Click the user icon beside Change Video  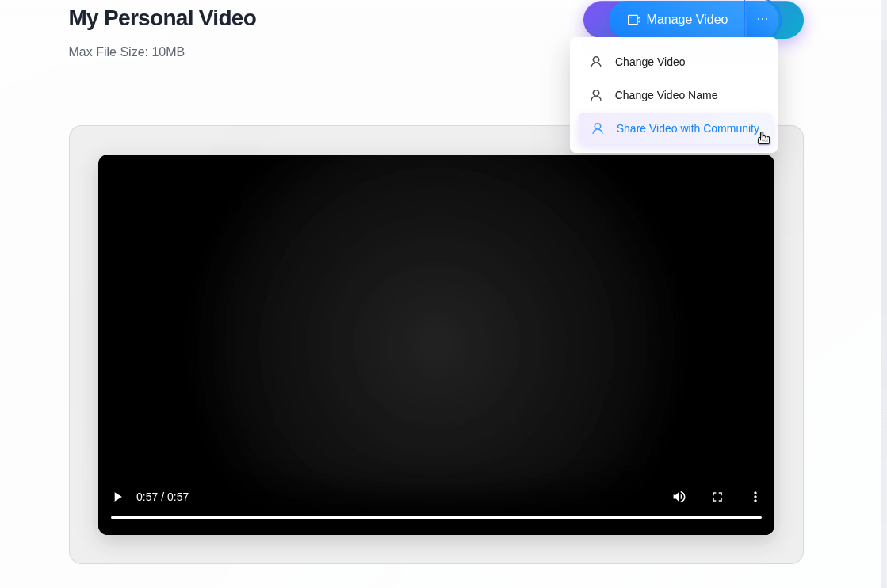[595, 62]
